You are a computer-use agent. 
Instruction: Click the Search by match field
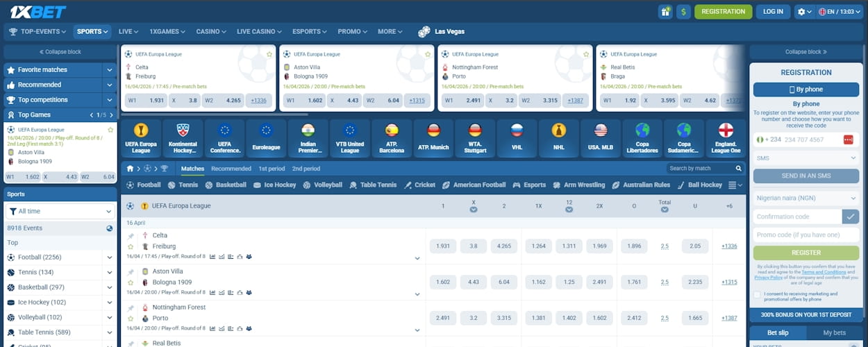coord(699,169)
